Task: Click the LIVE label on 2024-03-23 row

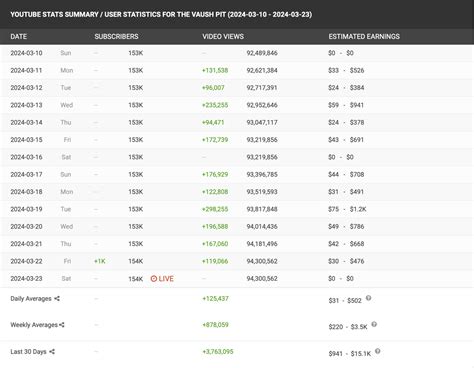Action: coord(166,279)
